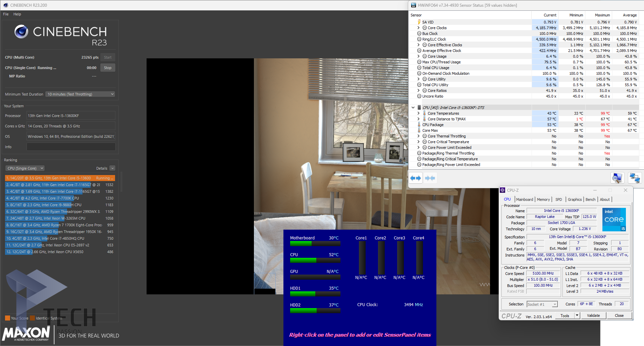The image size is (644, 346).
Task: Click the HWiNFO shrink columns arrows icon
Action: (x=430, y=178)
